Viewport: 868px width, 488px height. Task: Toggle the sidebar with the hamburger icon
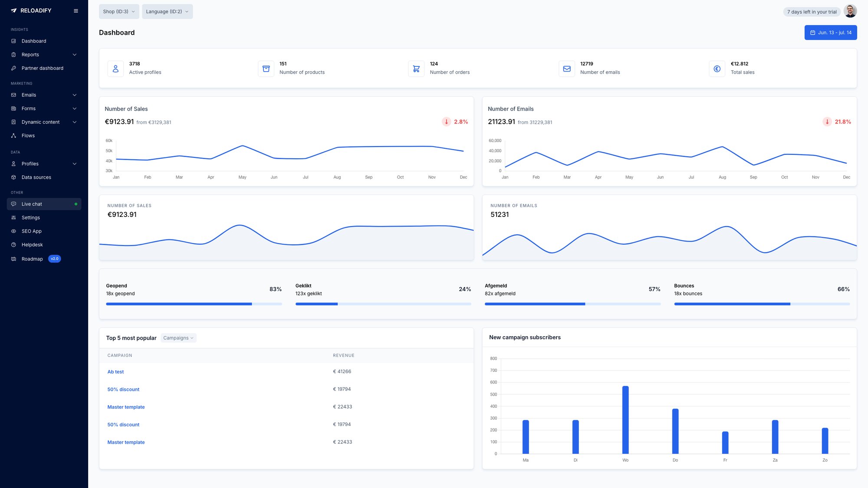pyautogui.click(x=76, y=10)
